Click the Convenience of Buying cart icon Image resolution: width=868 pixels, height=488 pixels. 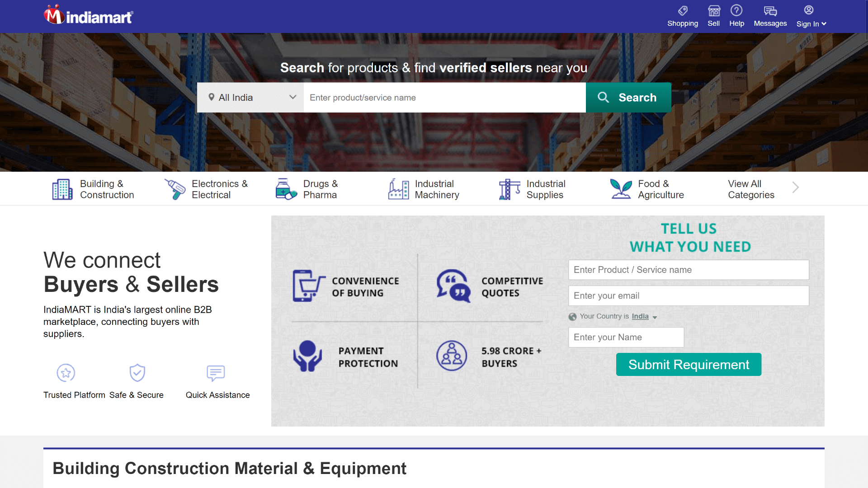[309, 286]
